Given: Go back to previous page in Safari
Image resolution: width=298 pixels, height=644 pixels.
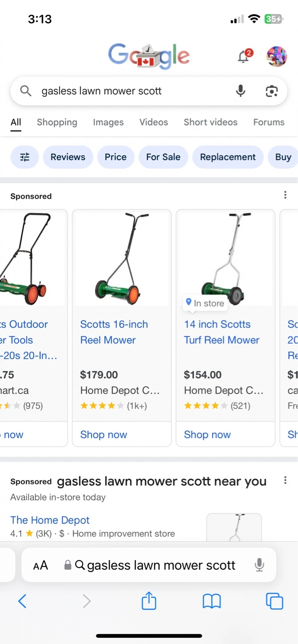Looking at the screenshot, I should (22, 601).
